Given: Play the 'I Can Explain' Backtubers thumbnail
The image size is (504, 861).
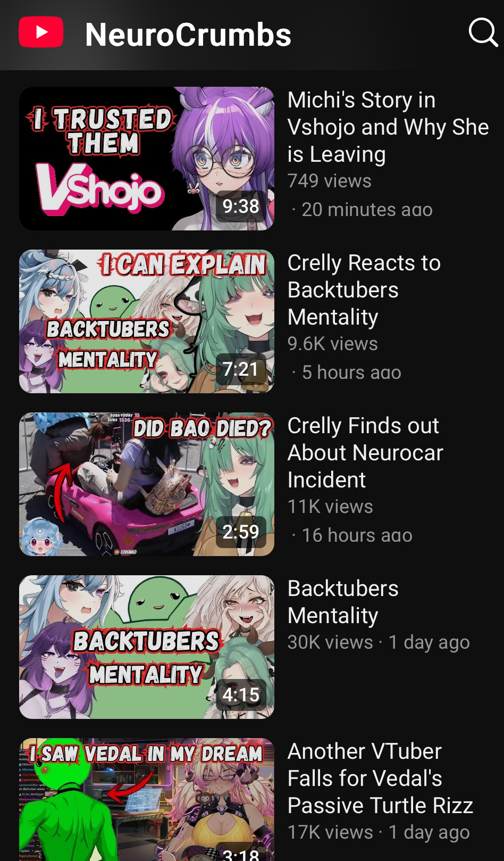Looking at the screenshot, I should tap(147, 321).
